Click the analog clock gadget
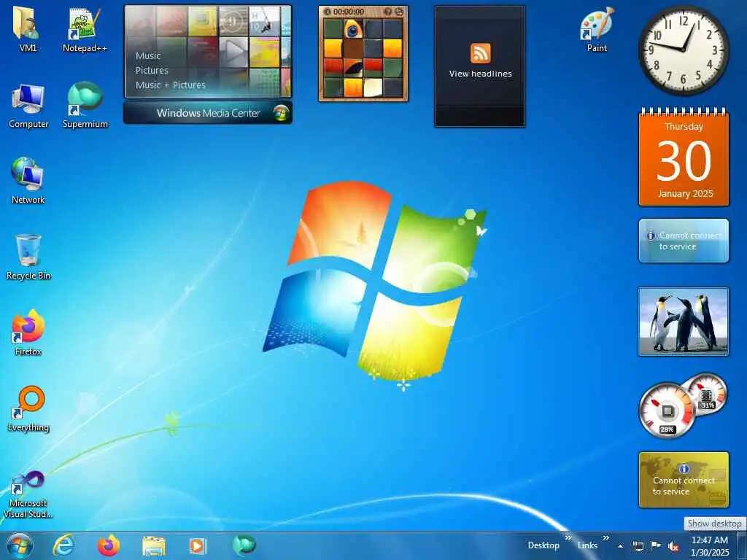The image size is (747, 560). pos(684,50)
